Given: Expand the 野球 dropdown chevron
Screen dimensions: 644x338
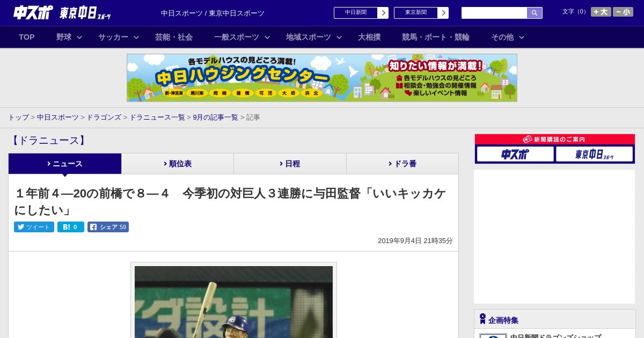Looking at the screenshot, I should [79, 37].
